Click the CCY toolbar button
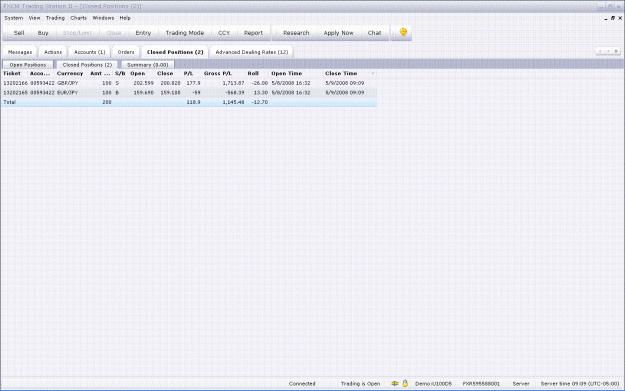625x391 pixels. [224, 33]
